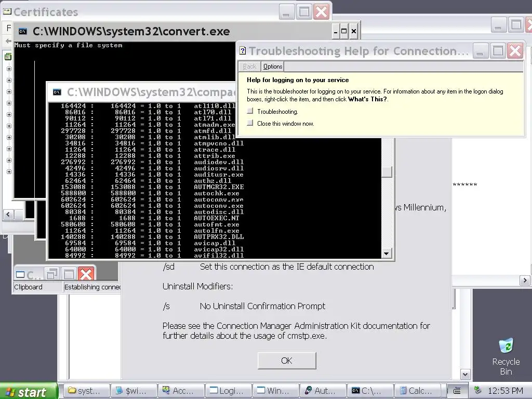This screenshot has height=399, width=532.
Task: Click '/s No Uninstall Confirmation Prompt' line
Action: click(x=244, y=307)
